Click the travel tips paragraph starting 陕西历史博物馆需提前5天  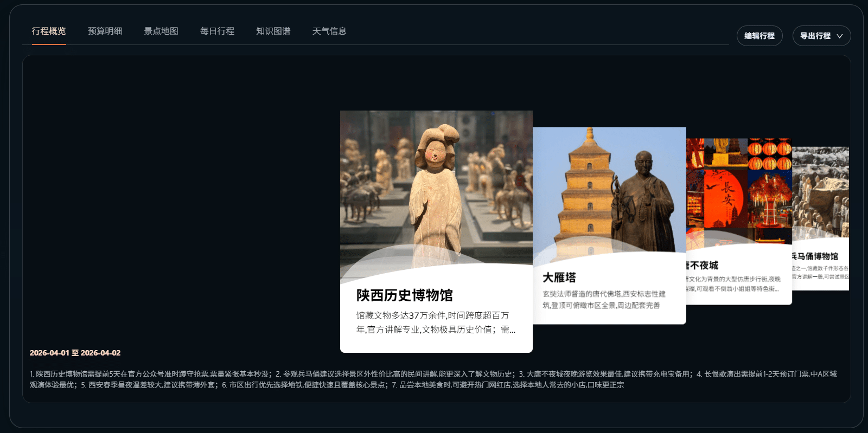coord(433,379)
